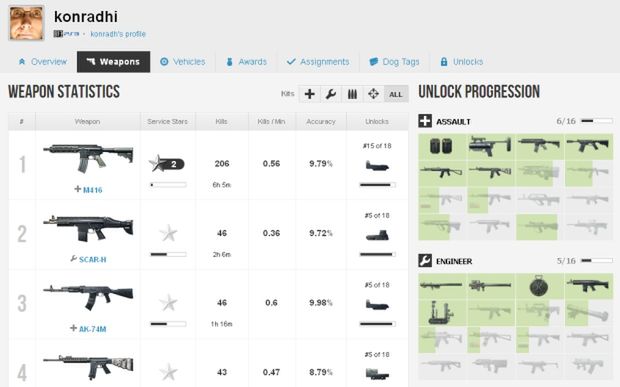Image resolution: width=620 pixels, height=387 pixels.
Task: Click the AK-74M next unlock icon
Action: tap(377, 305)
